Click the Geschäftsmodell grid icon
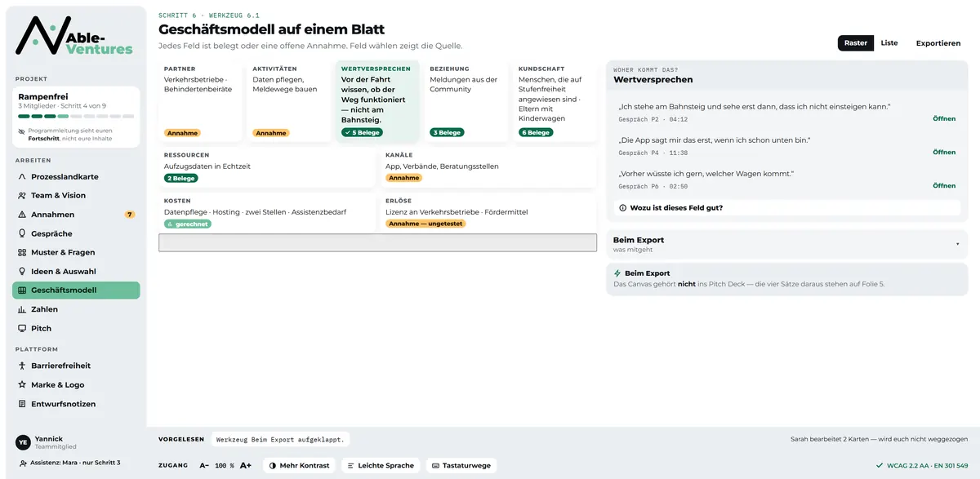 coord(23,291)
